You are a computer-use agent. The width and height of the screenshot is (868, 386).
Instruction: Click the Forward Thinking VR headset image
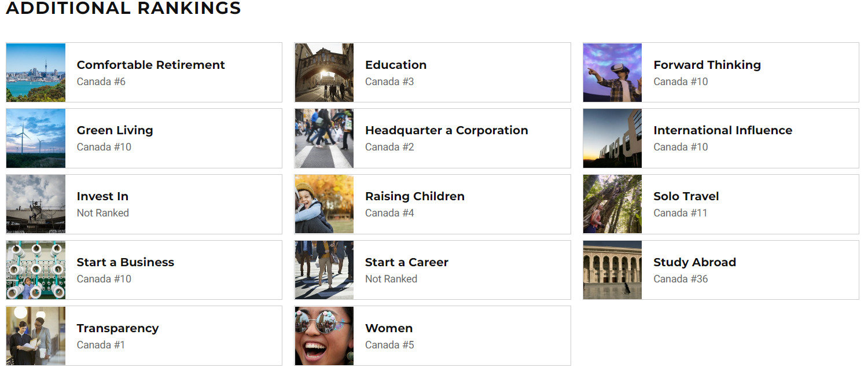coord(612,72)
